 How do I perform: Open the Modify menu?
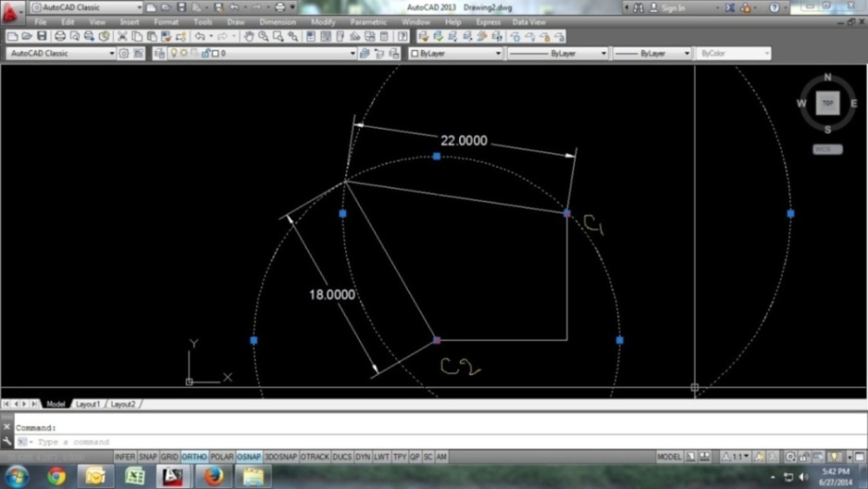[323, 22]
